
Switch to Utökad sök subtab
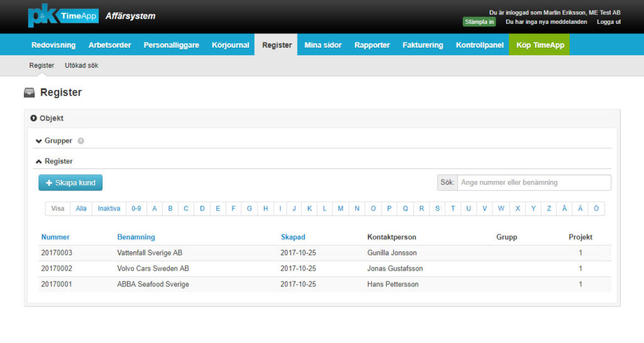click(81, 65)
